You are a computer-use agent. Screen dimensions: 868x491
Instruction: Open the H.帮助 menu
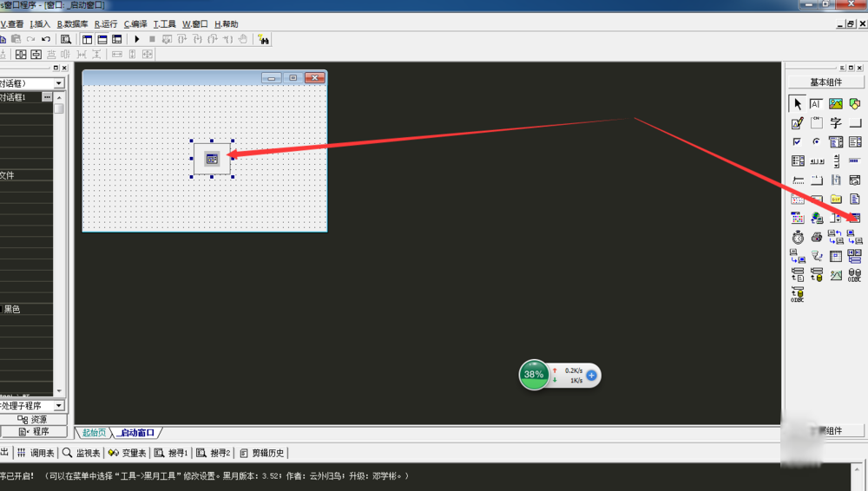(227, 24)
